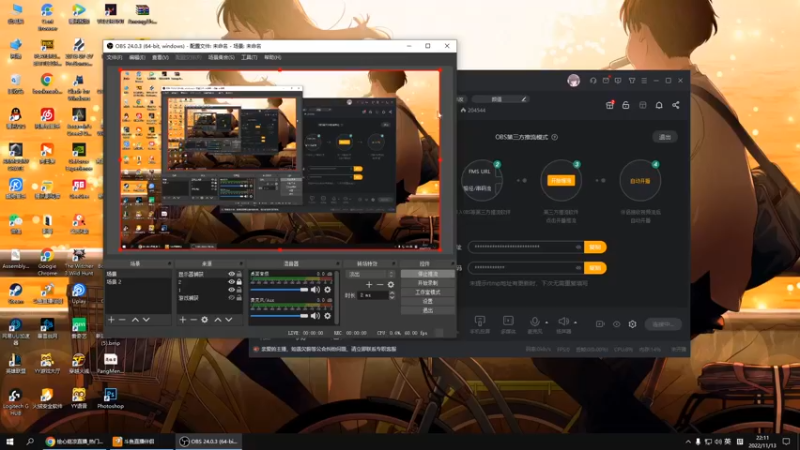This screenshot has width=800, height=450.
Task: Open the OBS Scene Collection menu
Action: point(221,58)
